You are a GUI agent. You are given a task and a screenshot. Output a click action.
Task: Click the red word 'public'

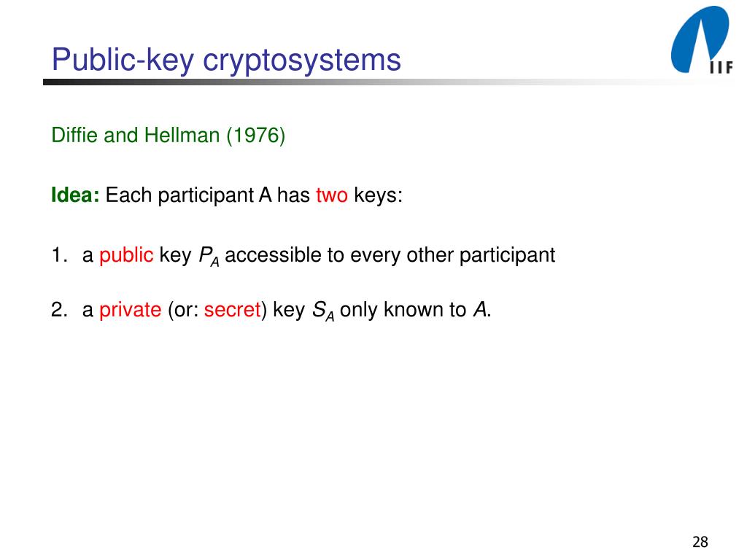(126, 256)
